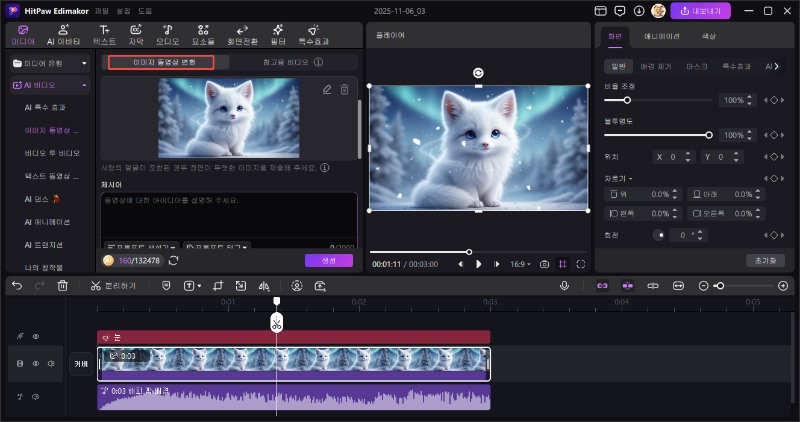
Task: Toggle the grid overlay icon in player controls
Action: tap(562, 264)
